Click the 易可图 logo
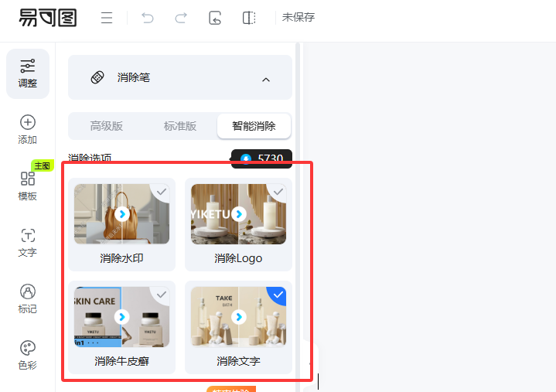 48,18
